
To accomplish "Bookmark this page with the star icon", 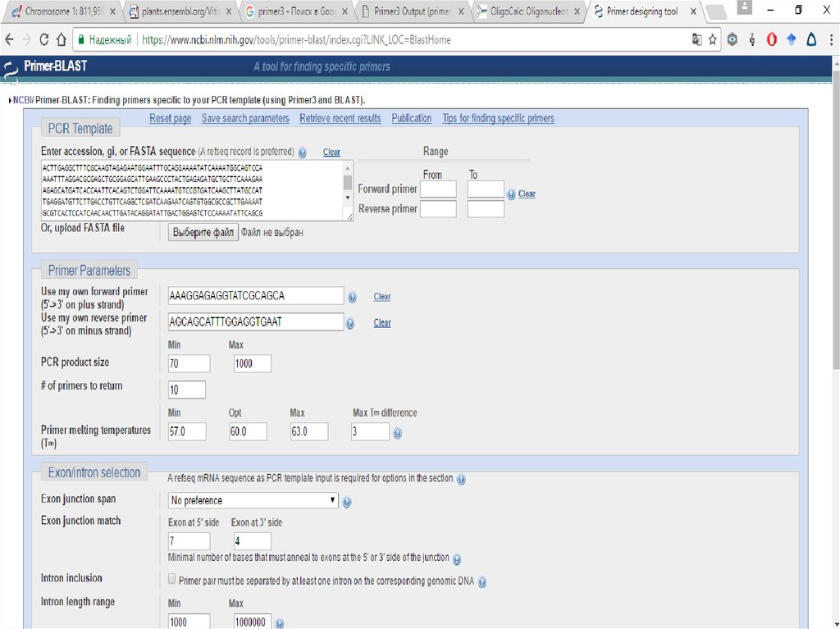I will pos(713,39).
